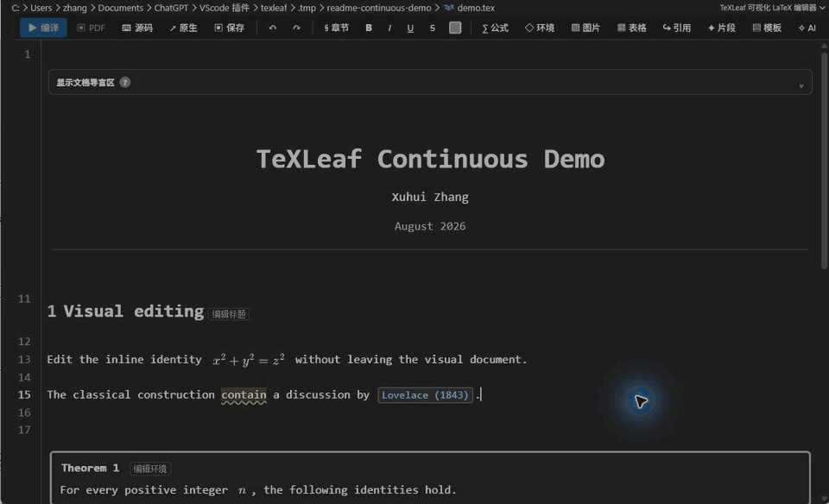The height and width of the screenshot is (504, 829).
Task: Open 原生 native editor
Action: tap(183, 28)
